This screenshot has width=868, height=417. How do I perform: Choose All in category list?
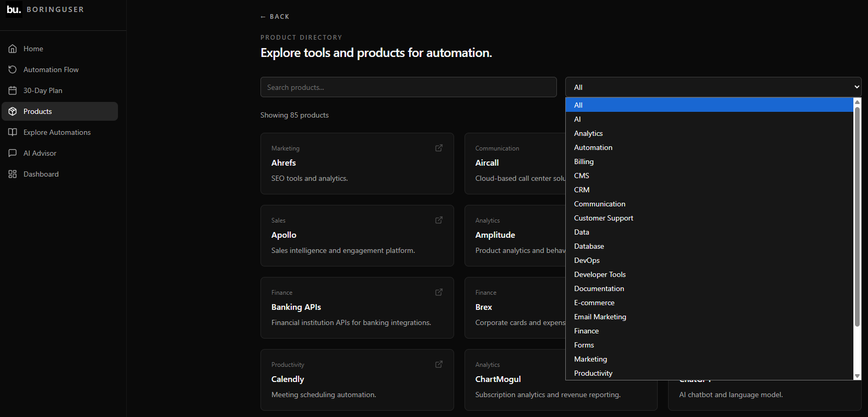coord(709,105)
